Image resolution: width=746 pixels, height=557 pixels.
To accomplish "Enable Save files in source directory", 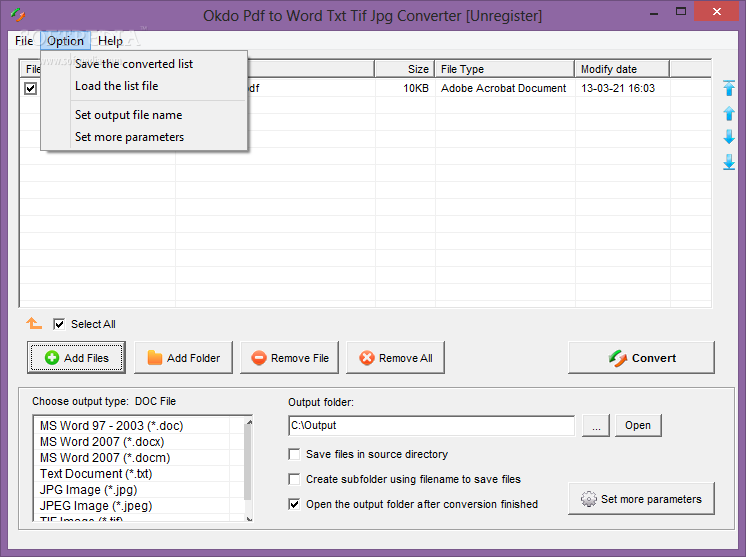I will click(x=294, y=454).
